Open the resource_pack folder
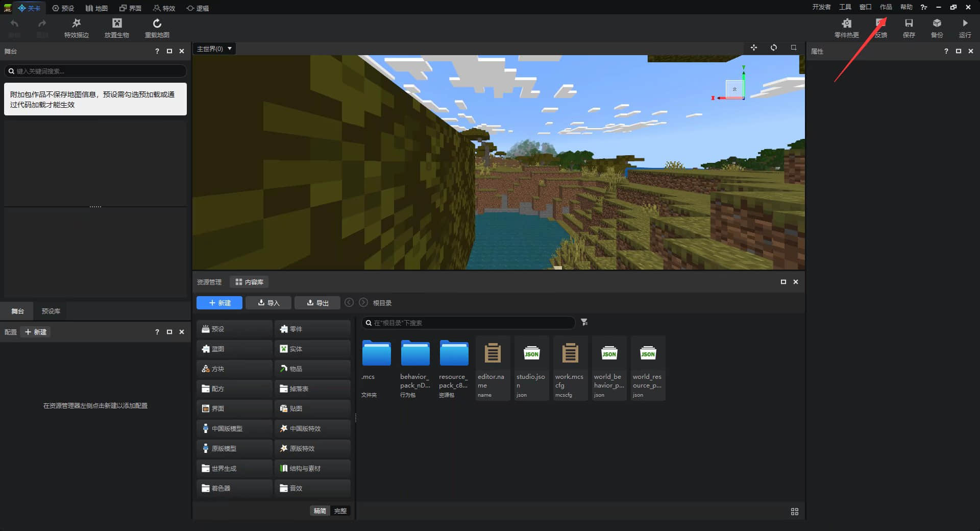The image size is (980, 531). [x=454, y=368]
